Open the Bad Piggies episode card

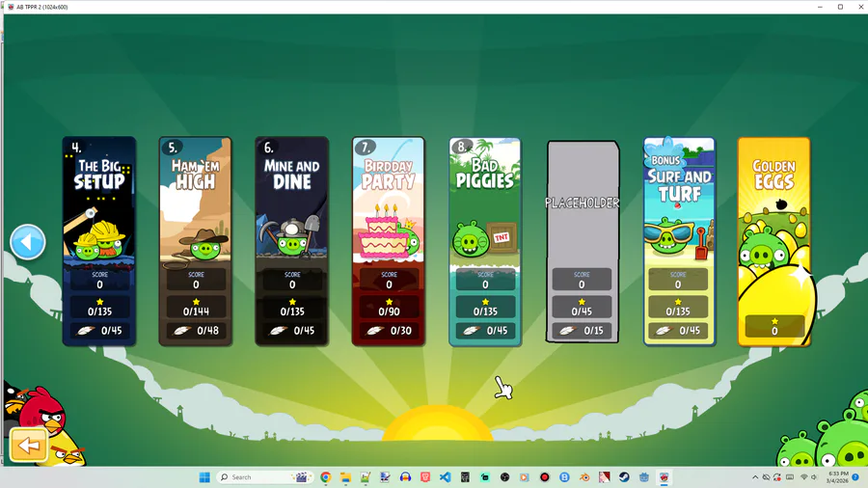pos(485,241)
